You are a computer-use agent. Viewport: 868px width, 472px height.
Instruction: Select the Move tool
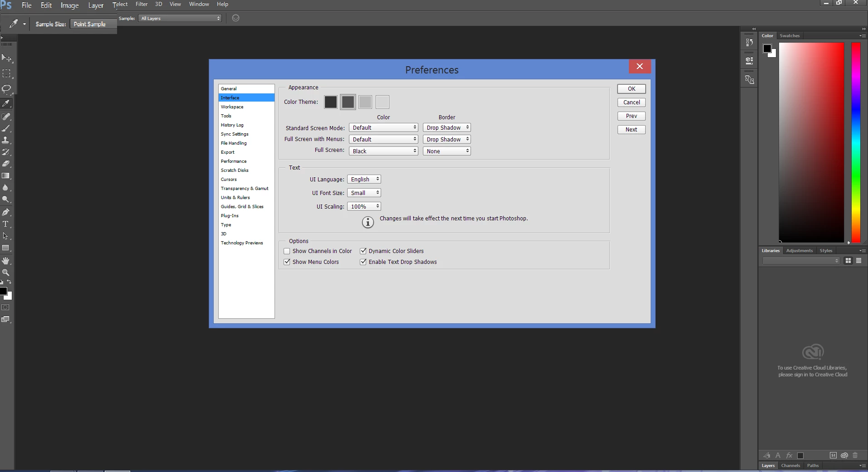pos(6,58)
